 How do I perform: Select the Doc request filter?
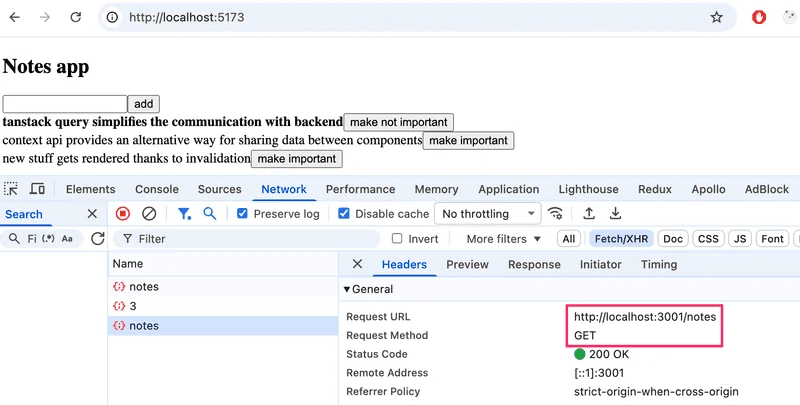pos(673,239)
